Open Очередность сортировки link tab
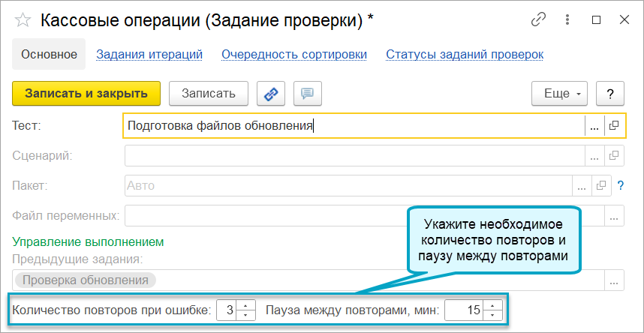Image resolution: width=644 pixels, height=333 pixels. [x=294, y=54]
